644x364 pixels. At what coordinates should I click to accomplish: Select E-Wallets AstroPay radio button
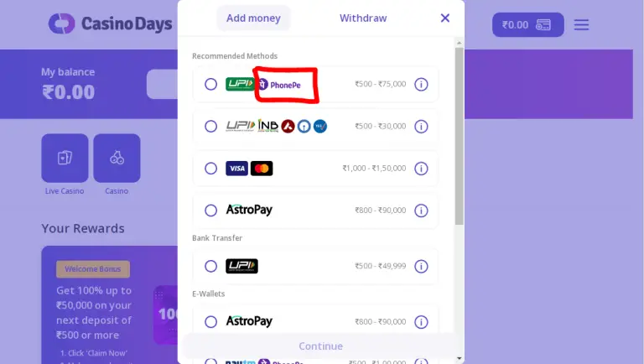click(x=211, y=322)
